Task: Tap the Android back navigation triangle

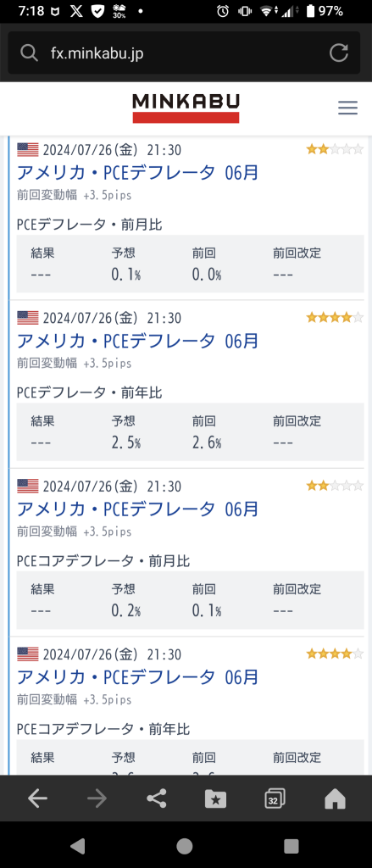Action: [x=78, y=845]
